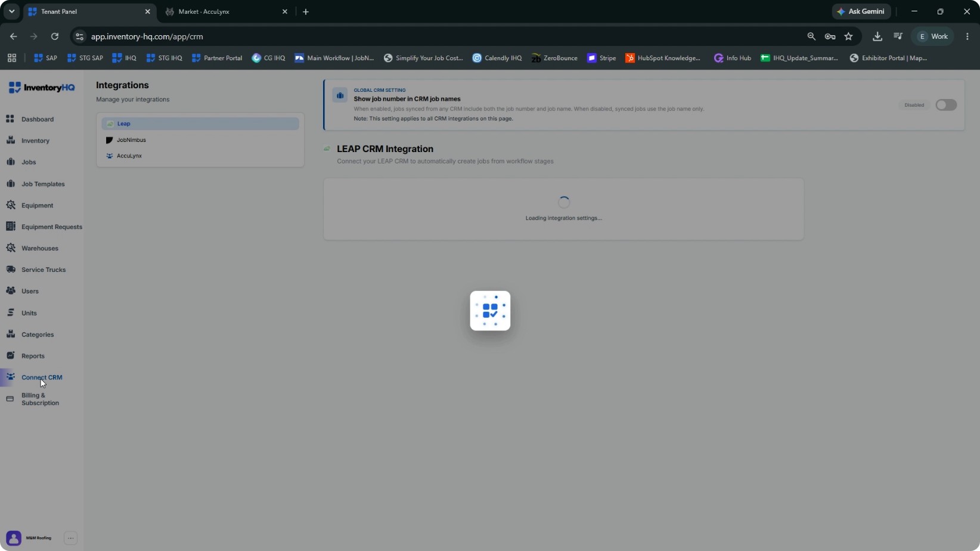Bookmark this page with star icon
The width and height of the screenshot is (980, 551).
click(849, 36)
